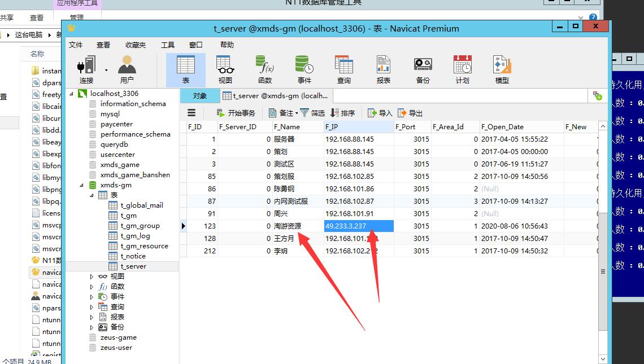Open the Model (模型) toolbar icon
This screenshot has width=644, height=364.
tap(502, 66)
